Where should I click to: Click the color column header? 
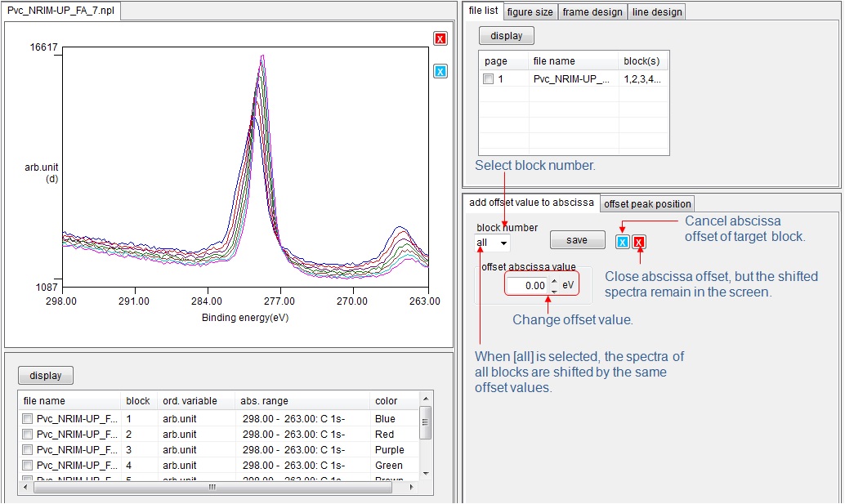[x=393, y=401]
